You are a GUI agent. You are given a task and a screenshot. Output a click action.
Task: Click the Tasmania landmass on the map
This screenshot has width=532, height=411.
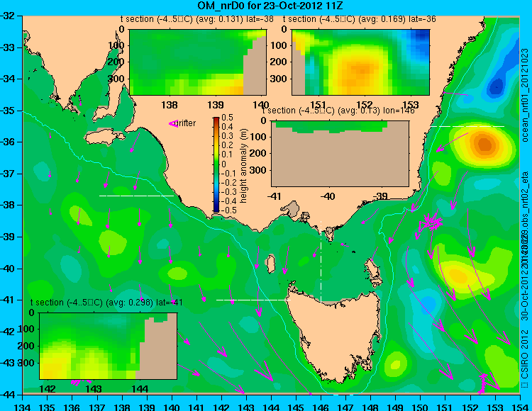(336, 334)
